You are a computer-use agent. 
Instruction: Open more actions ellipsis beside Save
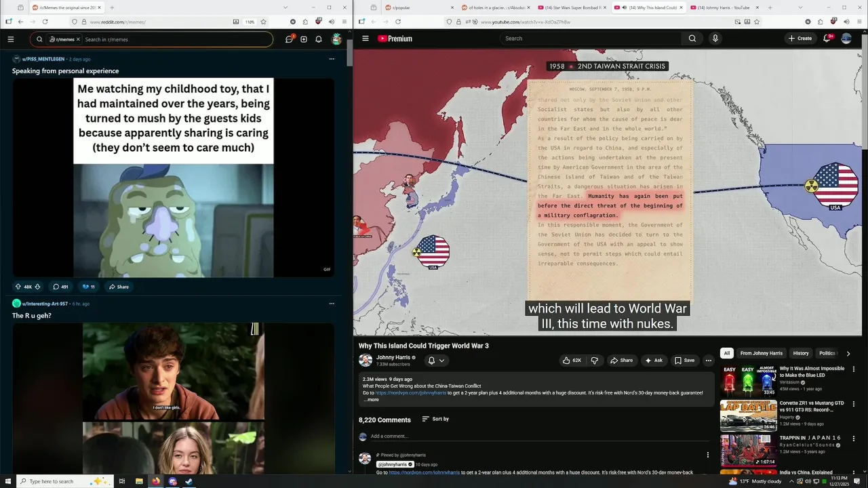(709, 361)
